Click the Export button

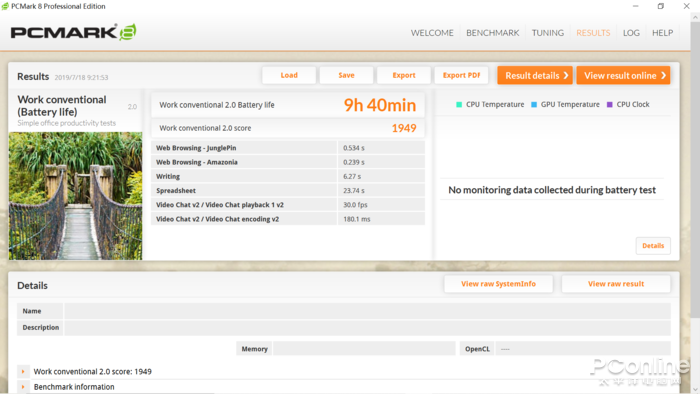pyautogui.click(x=404, y=75)
